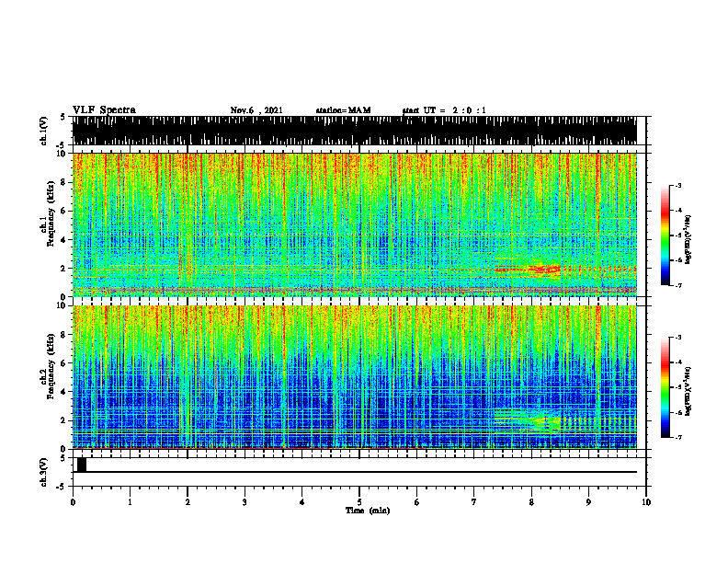728x563 pixels.
Task: Click the time axis tick label "6"
Action: point(417,502)
